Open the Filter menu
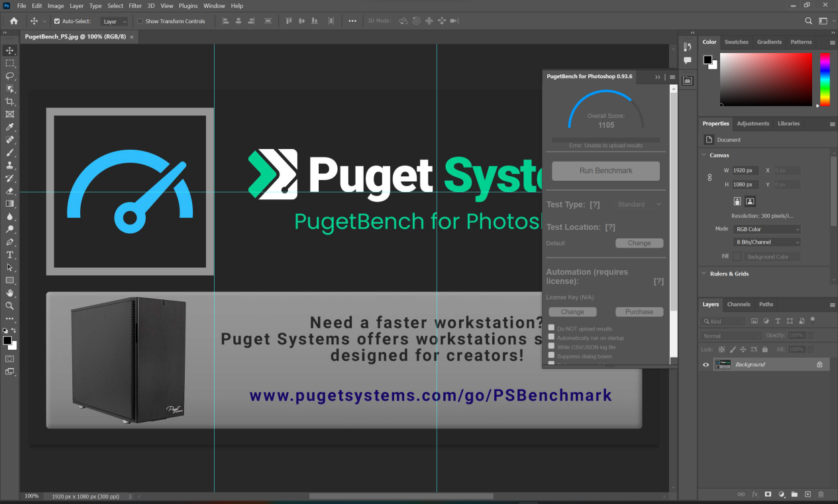The height and width of the screenshot is (504, 838). pyautogui.click(x=135, y=6)
